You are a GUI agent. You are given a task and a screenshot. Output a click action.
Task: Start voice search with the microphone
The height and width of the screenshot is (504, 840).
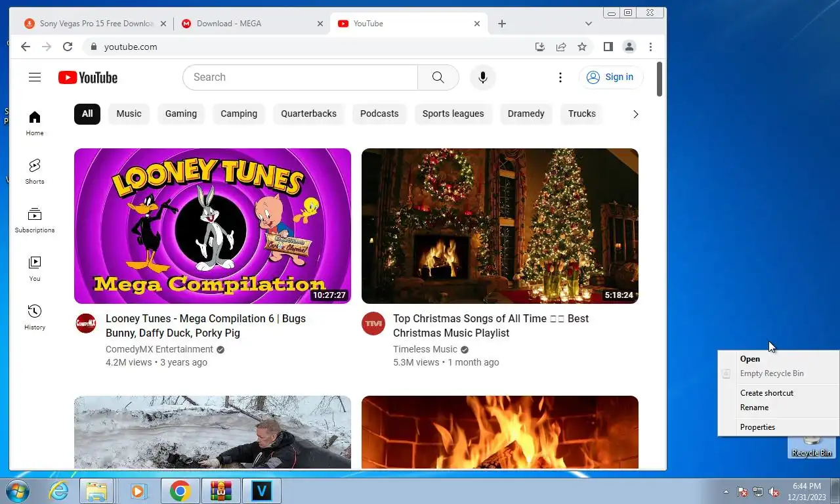(x=483, y=77)
